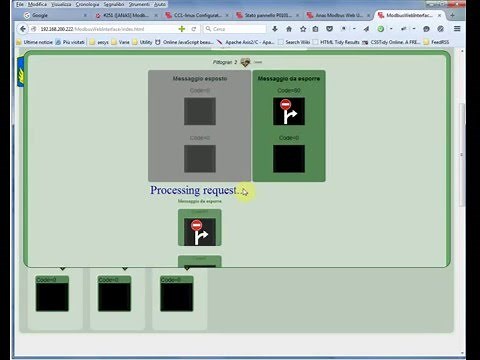
Task: Select upper grey thumbnail under Messaggio esposto
Action: click(x=200, y=111)
